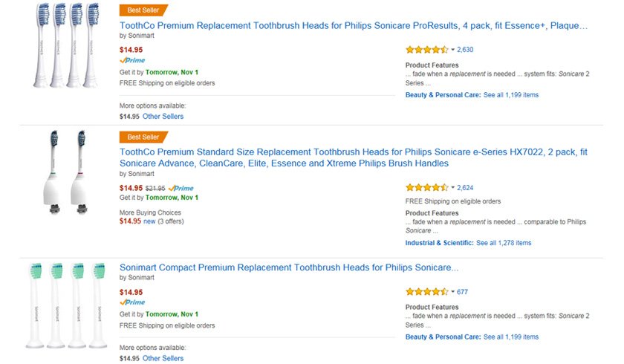Click star rating for Sonimart Compact heads
Screen dimensions: 624x364
click(426, 292)
